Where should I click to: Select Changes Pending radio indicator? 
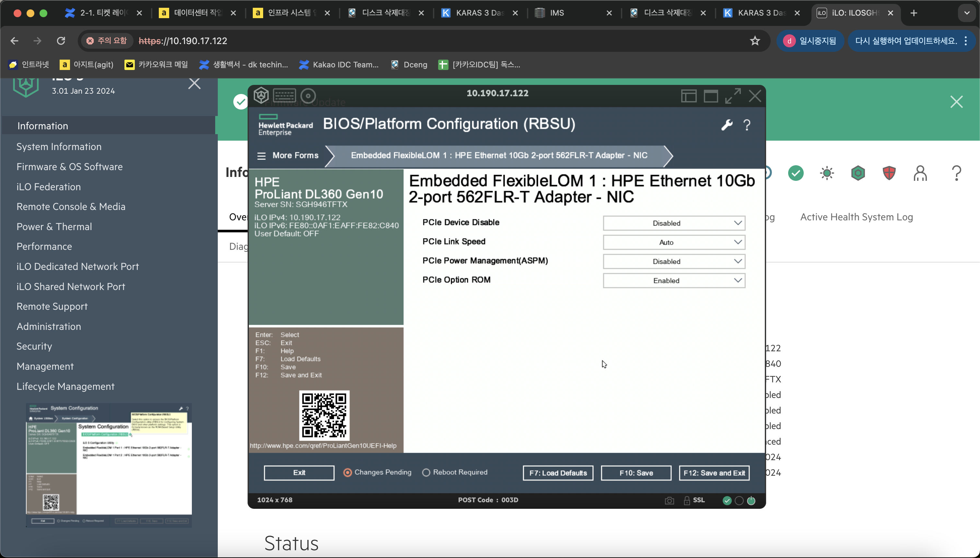pos(347,472)
